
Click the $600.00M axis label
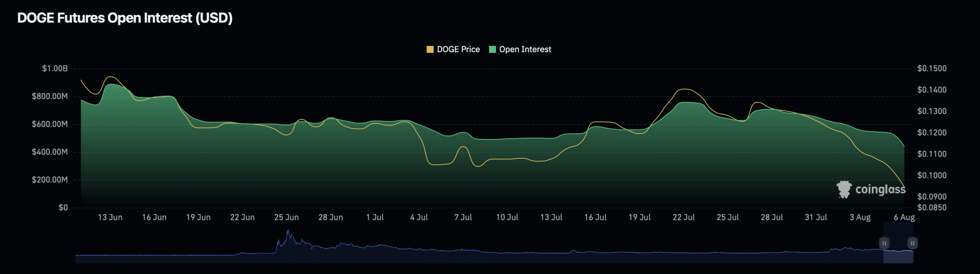(x=50, y=124)
